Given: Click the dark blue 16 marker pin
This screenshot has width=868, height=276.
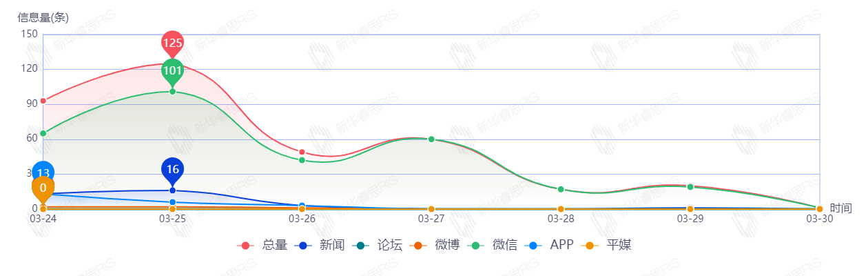Looking at the screenshot, I should pyautogui.click(x=172, y=169).
